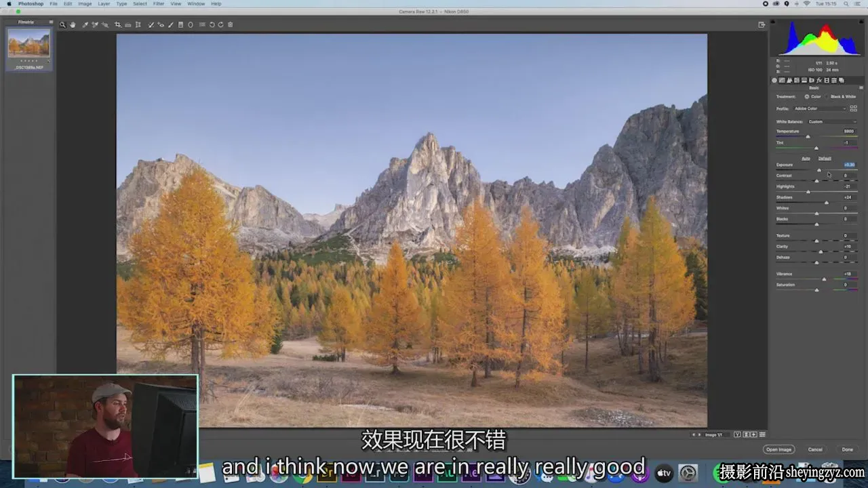Choose the Red Eye Removal tool
This screenshot has width=868, height=488.
[x=161, y=25]
